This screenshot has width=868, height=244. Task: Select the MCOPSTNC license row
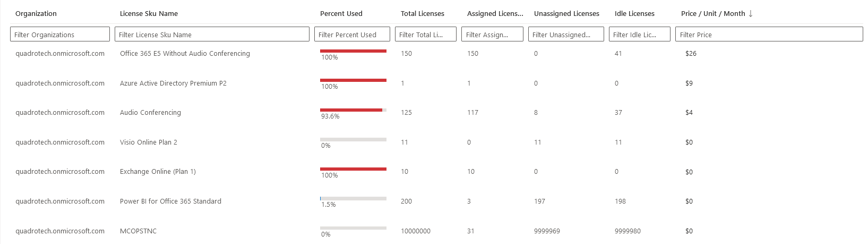coord(138,231)
